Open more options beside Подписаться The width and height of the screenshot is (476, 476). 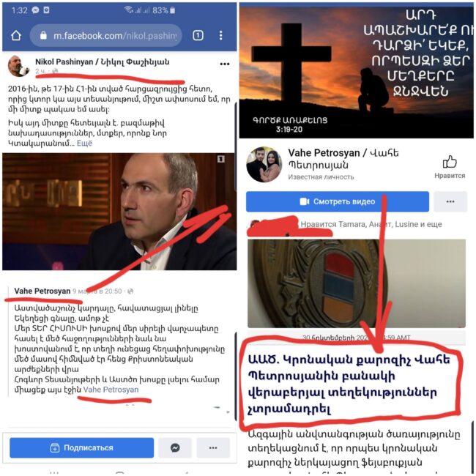coord(213,447)
